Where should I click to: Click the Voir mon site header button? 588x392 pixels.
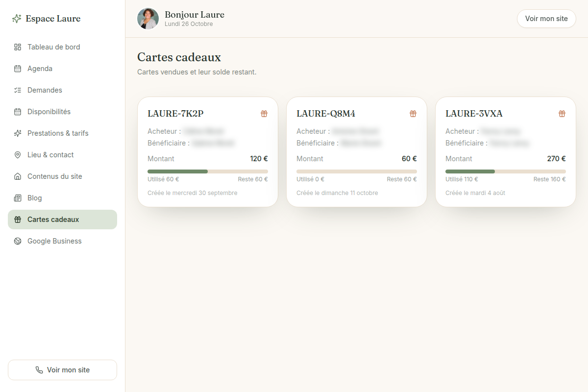click(546, 19)
